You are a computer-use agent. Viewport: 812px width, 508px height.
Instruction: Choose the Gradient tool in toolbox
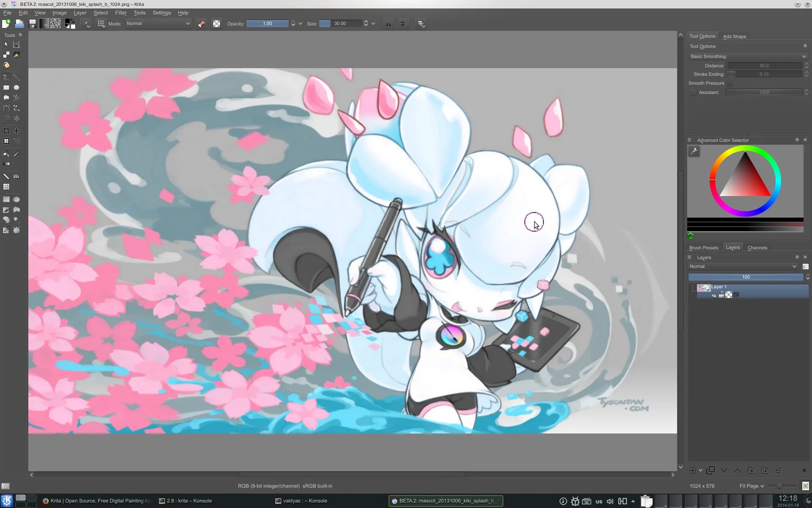6,164
